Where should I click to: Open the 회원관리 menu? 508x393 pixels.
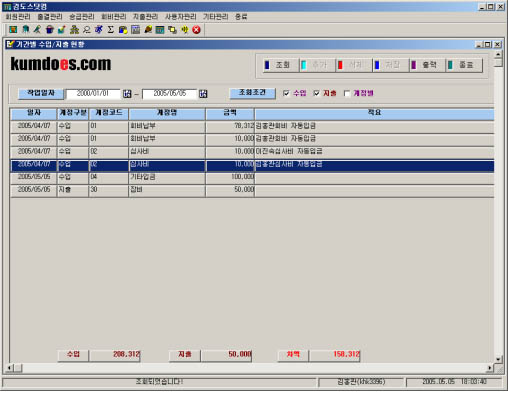coord(18,17)
